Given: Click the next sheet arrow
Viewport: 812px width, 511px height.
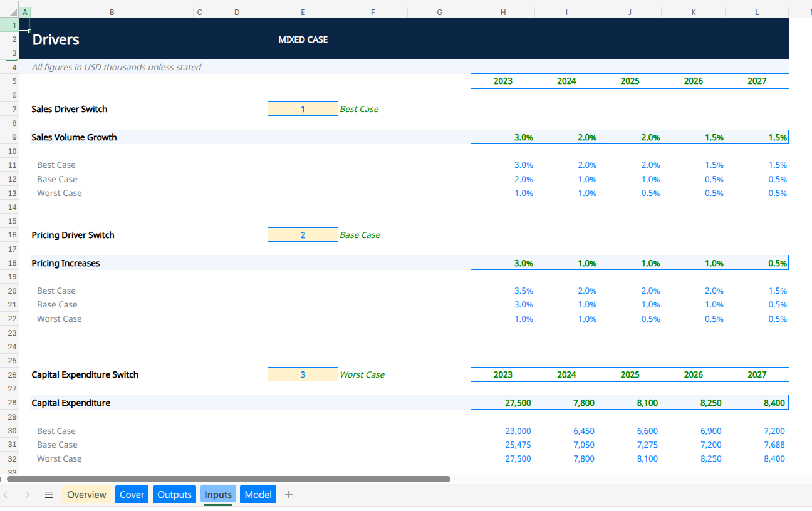Looking at the screenshot, I should [x=27, y=495].
